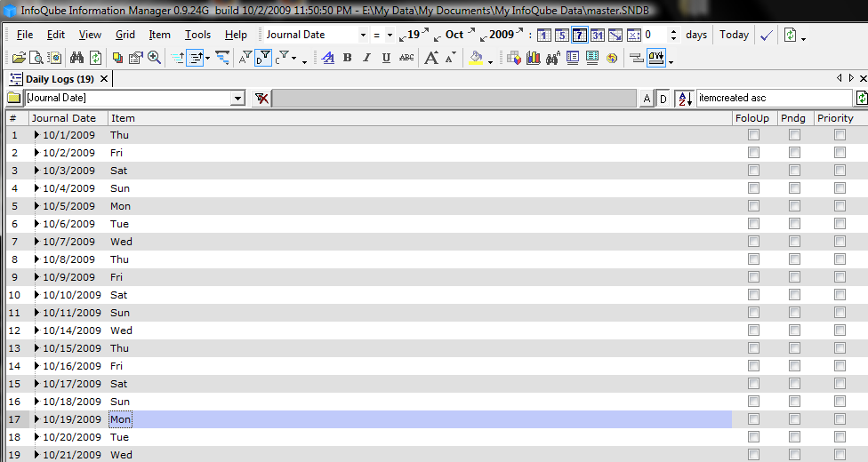Check FoloUp box for 10/14/2009 row
This screenshot has width=868, height=462.
point(753,331)
